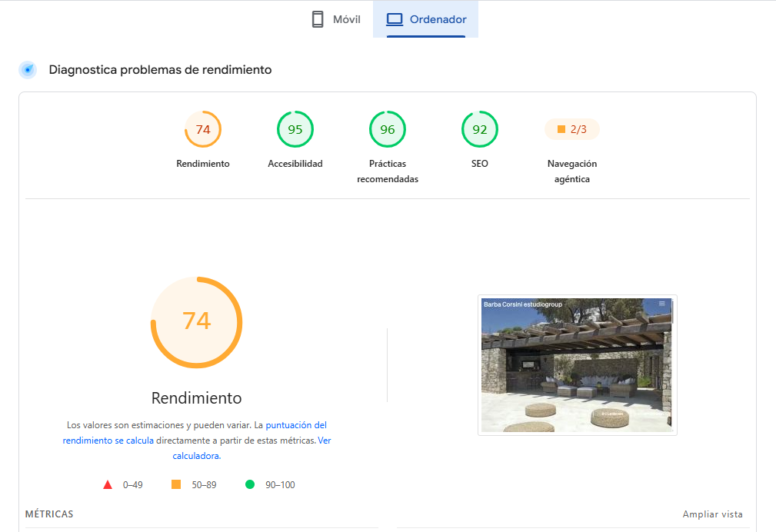Click the Navegación agéntica label

[571, 171]
